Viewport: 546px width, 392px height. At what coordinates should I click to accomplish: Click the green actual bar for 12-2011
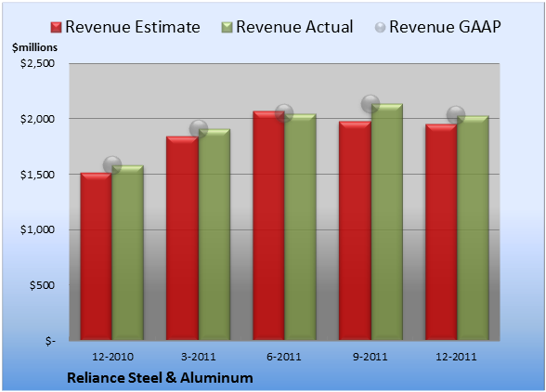[473, 228]
